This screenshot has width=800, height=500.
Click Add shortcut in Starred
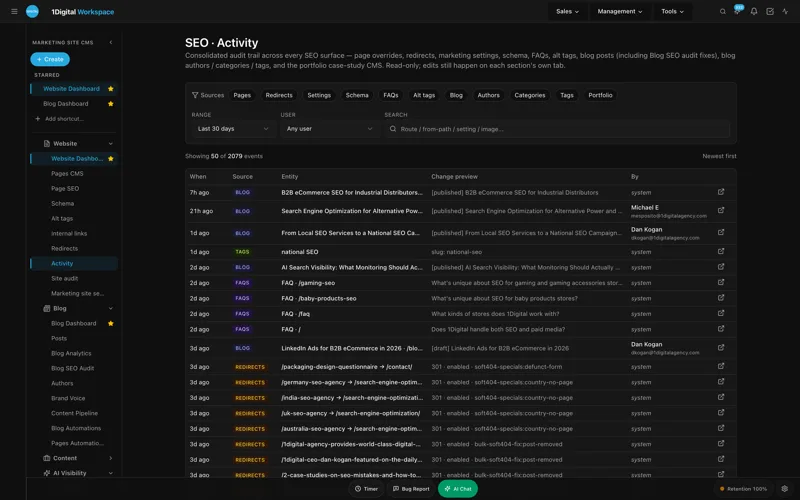pos(59,119)
